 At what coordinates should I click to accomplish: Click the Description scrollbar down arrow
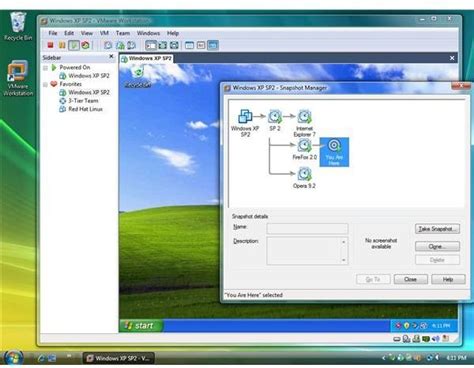(344, 260)
